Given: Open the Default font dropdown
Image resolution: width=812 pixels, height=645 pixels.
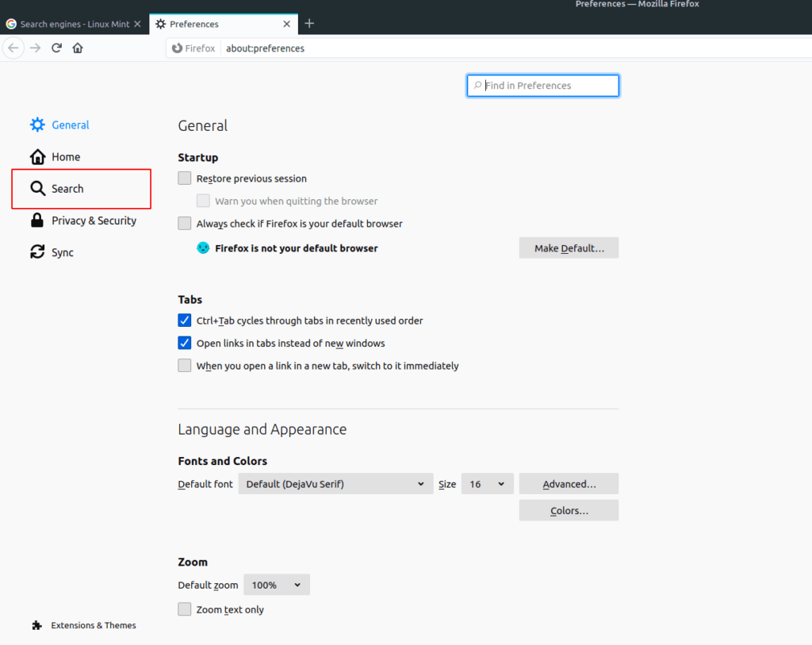Looking at the screenshot, I should pyautogui.click(x=335, y=484).
